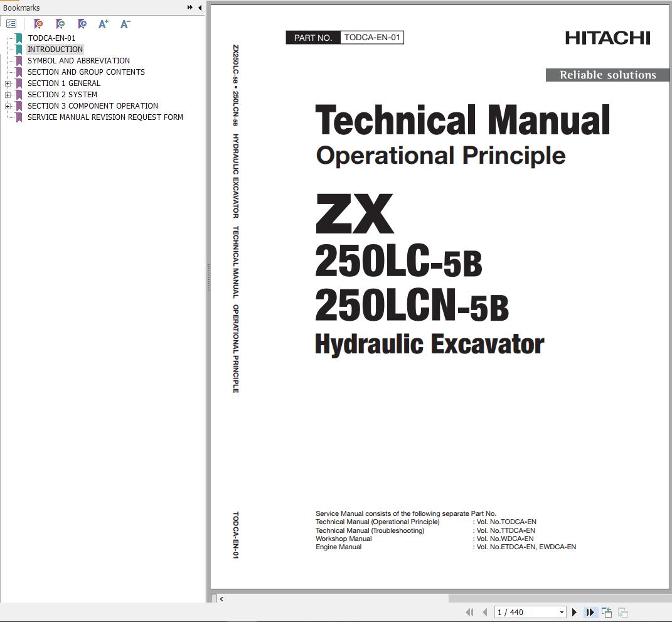Select SECTION 1 GENERAL bookmark label

click(64, 83)
